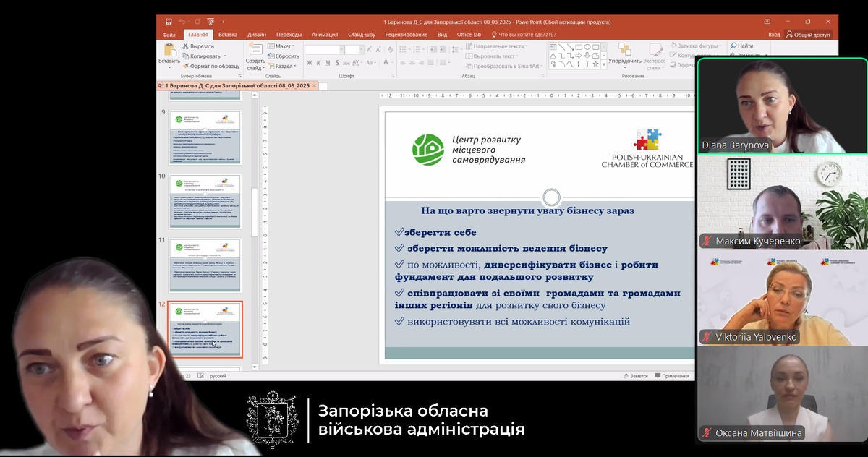This screenshot has height=457, width=868.
Task: Save the presentation with the floppy disk icon
Action: point(169,22)
